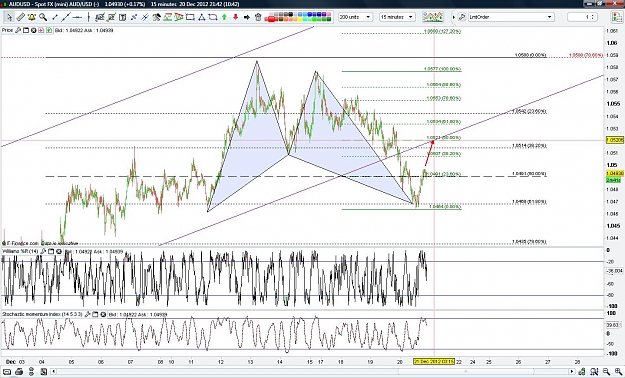Select the rectangle drawing tool
625x378 pixels.
point(190,17)
